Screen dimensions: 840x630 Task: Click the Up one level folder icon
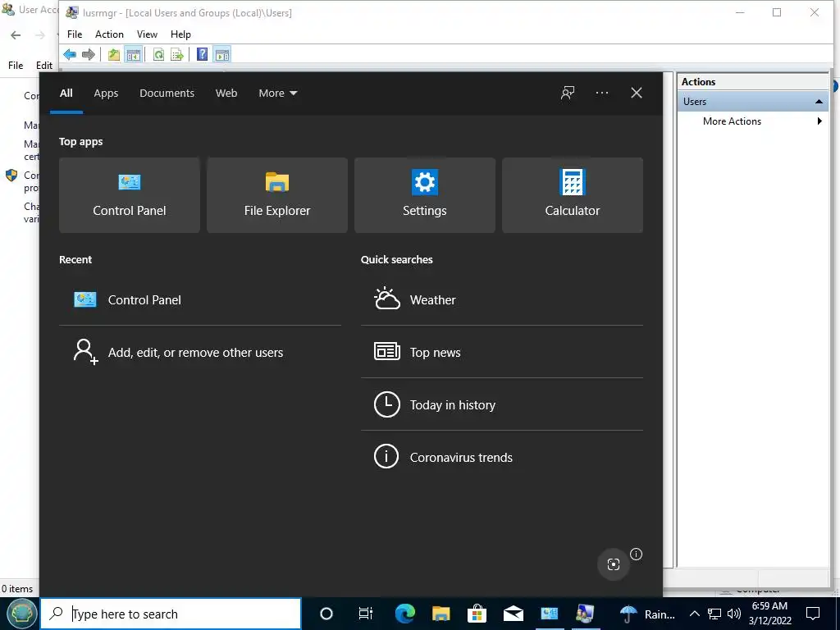[113, 54]
